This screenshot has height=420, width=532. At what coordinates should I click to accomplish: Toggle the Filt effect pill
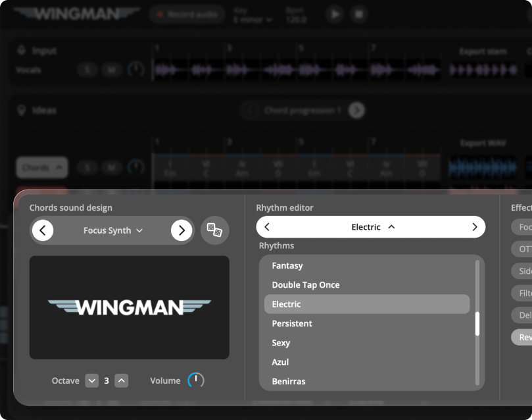522,293
